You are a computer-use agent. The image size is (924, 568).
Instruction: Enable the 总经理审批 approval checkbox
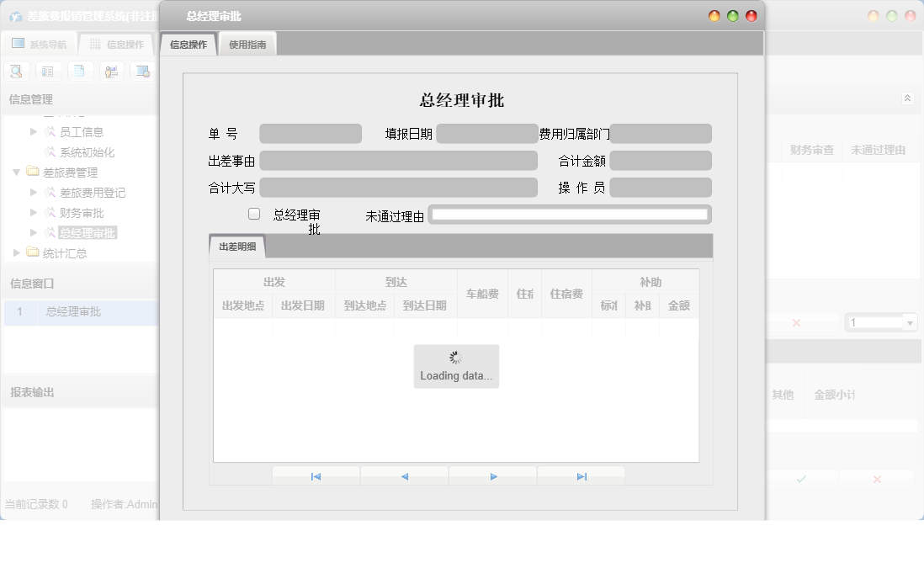tap(253, 214)
